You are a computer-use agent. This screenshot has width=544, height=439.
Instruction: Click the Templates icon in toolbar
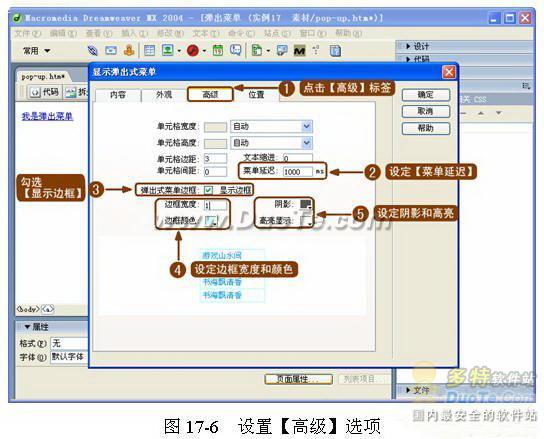(257, 51)
